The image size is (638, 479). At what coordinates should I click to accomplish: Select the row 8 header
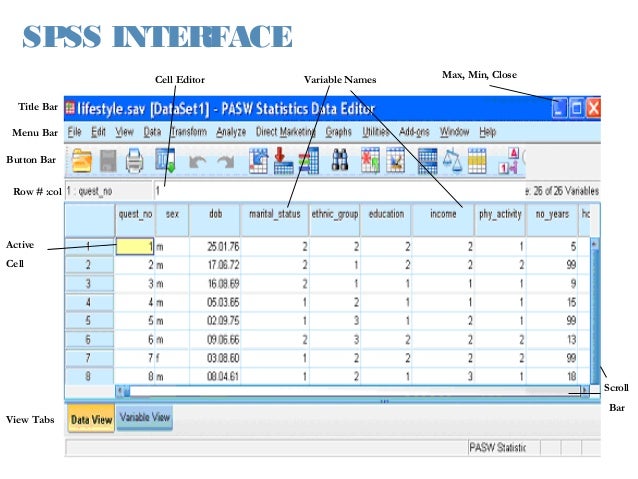coord(90,376)
